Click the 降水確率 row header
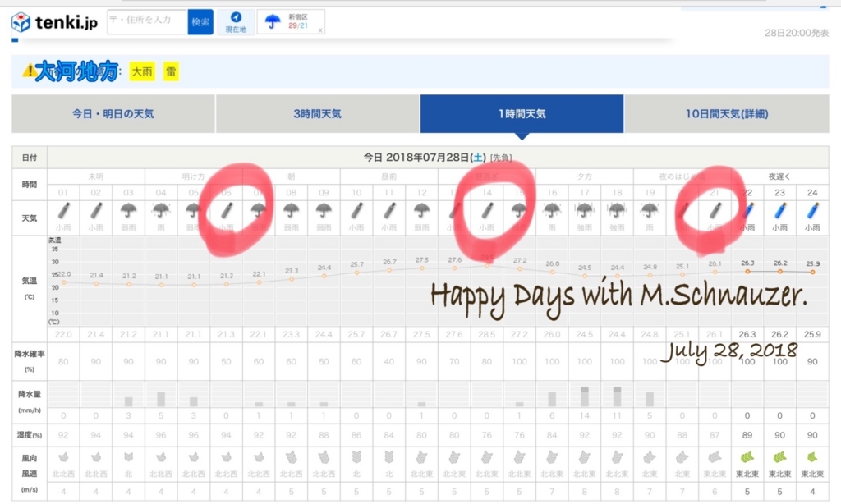The height and width of the screenshot is (504, 841). 30,361
